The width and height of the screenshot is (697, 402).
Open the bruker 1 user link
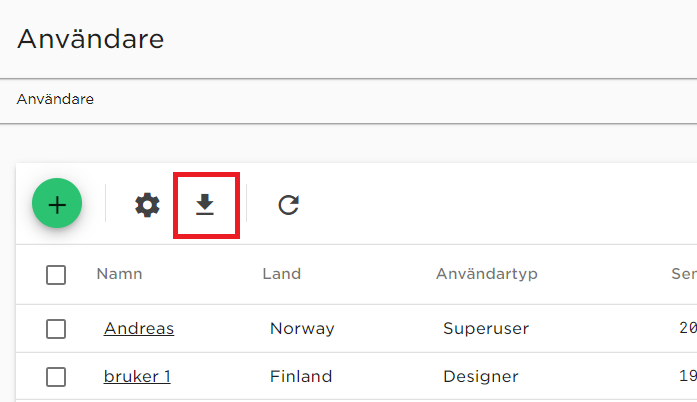click(137, 377)
